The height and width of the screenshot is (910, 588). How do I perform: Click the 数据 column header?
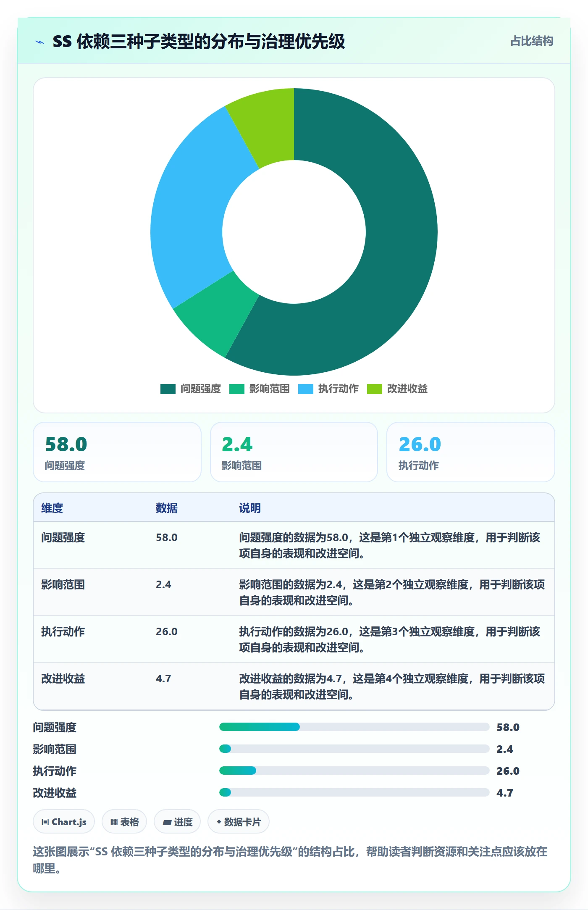167,508
